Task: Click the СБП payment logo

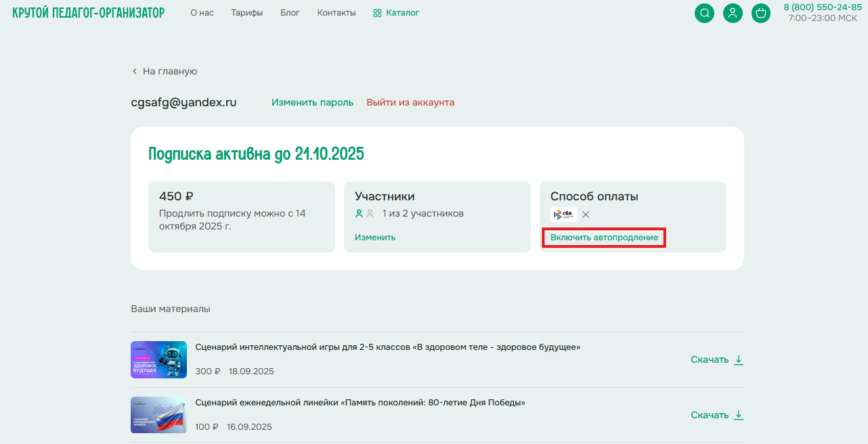Action: [564, 215]
